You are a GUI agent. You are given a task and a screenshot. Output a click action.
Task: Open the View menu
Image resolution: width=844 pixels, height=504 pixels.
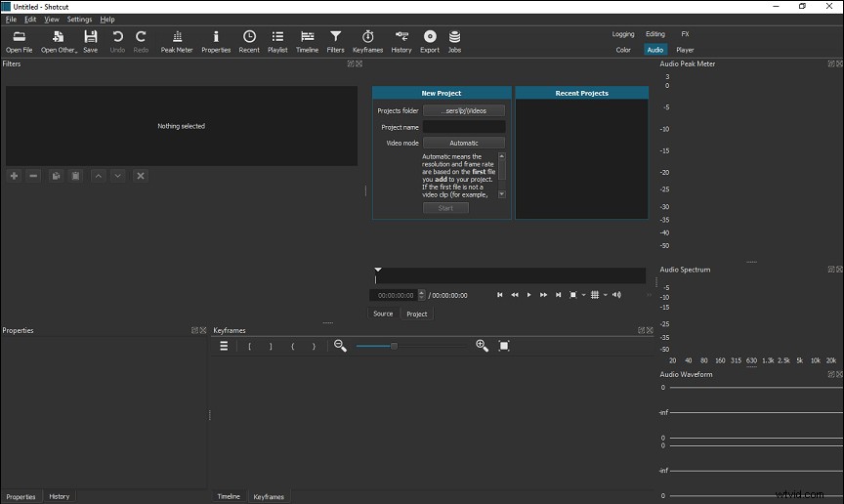point(52,19)
